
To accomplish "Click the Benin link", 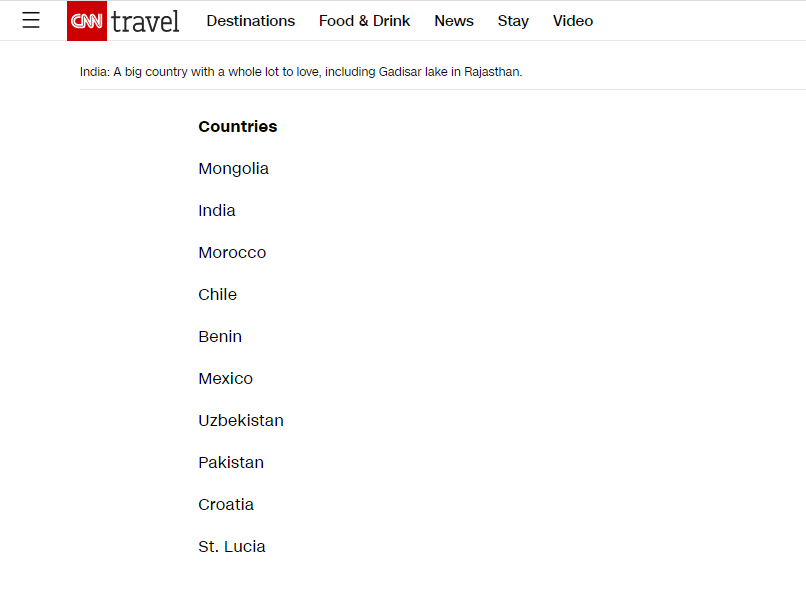I will [220, 337].
